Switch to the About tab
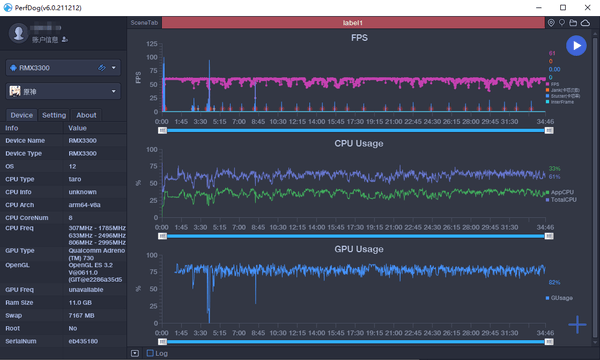Screen dimensions: 600x360 [x=86, y=115]
